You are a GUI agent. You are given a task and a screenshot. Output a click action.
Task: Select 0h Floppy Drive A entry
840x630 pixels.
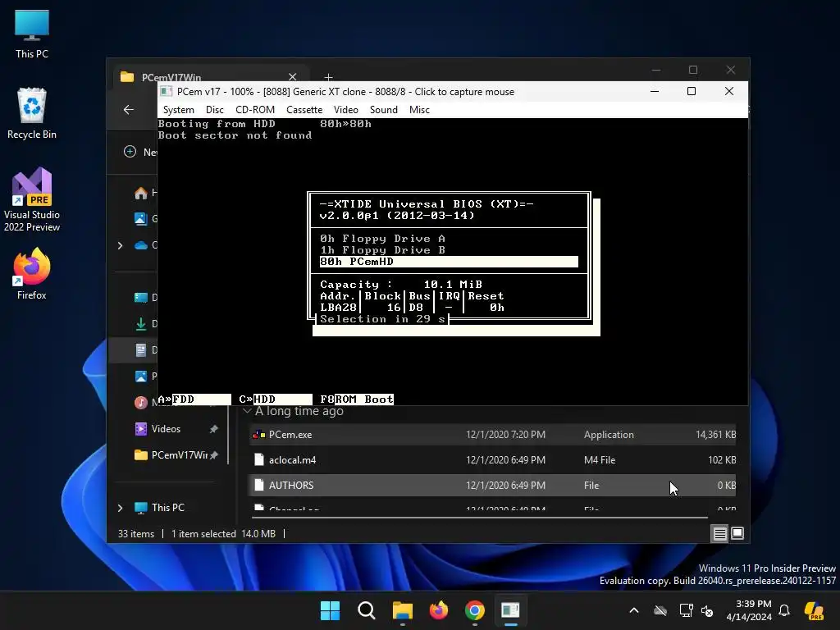click(382, 239)
